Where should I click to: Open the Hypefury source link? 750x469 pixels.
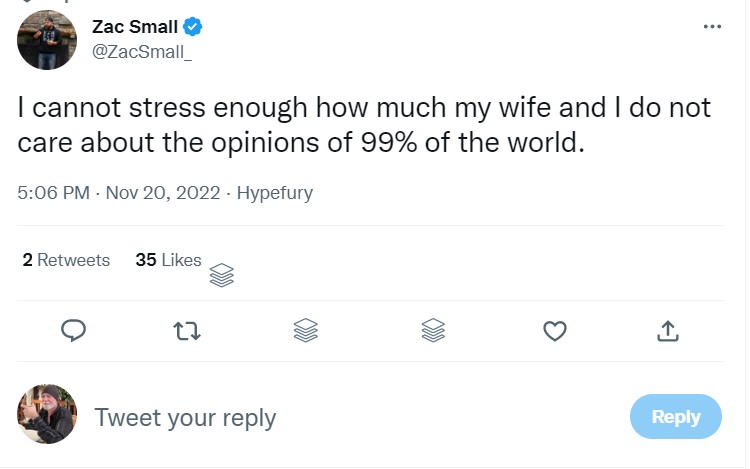point(275,193)
